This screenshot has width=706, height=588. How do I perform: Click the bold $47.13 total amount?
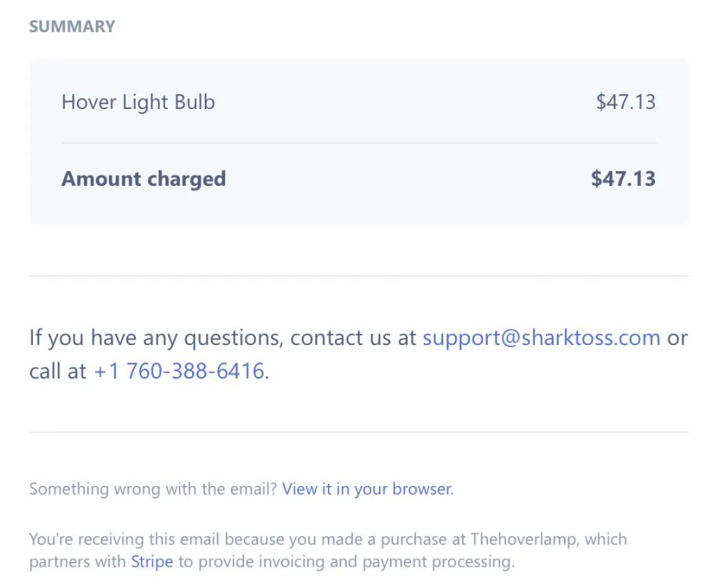tap(623, 179)
